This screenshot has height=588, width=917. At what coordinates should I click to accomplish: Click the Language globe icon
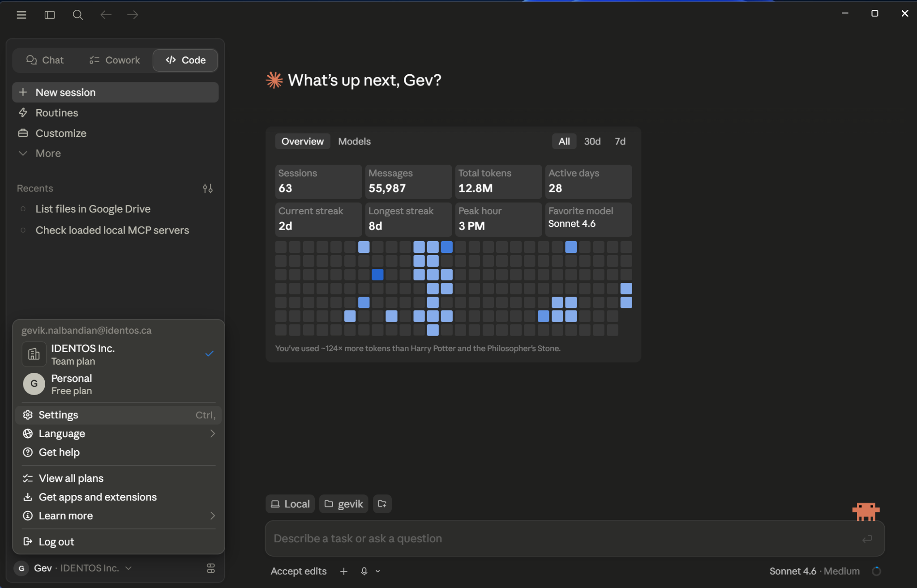tap(28, 434)
